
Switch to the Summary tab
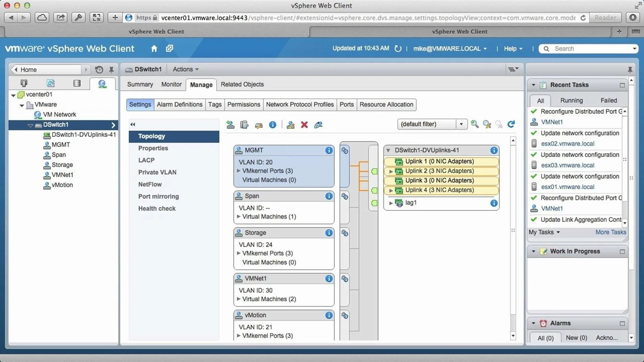tap(140, 84)
